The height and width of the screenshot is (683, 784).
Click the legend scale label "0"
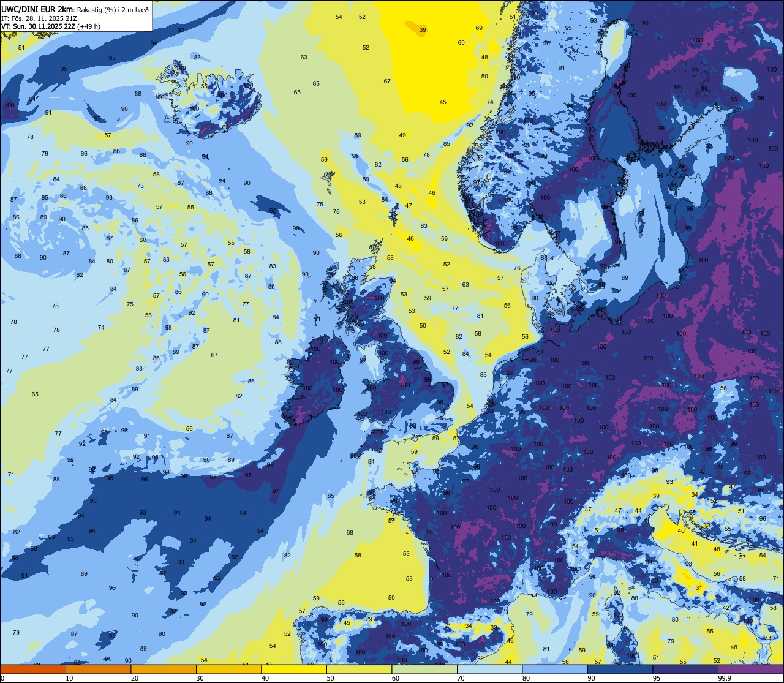(3, 678)
